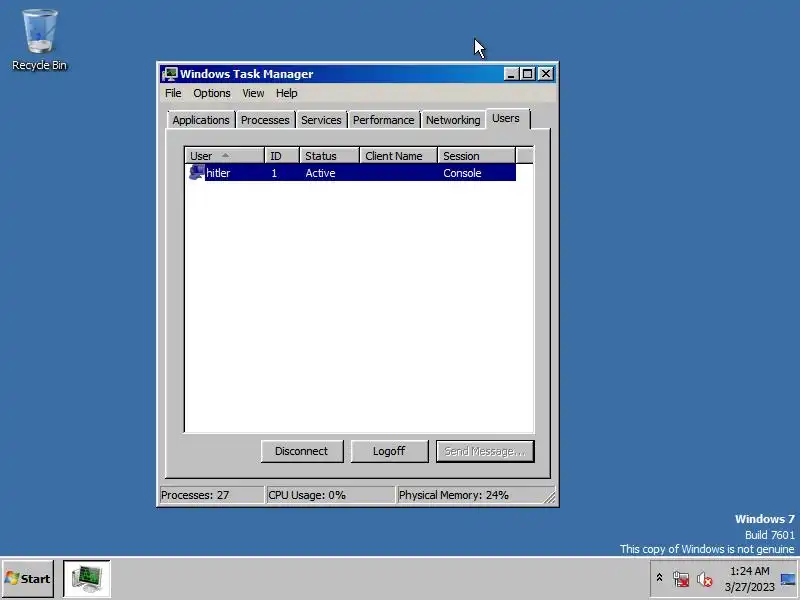
Task: Select the Users tab
Action: [506, 118]
